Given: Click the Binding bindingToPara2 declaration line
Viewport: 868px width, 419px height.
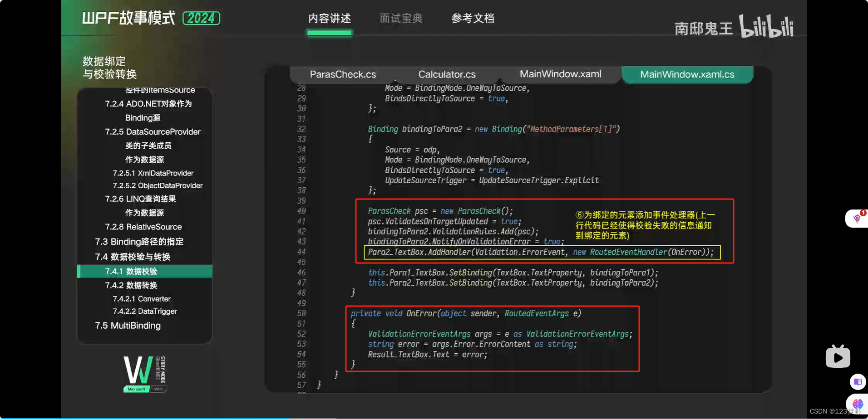Looking at the screenshot, I should point(493,129).
